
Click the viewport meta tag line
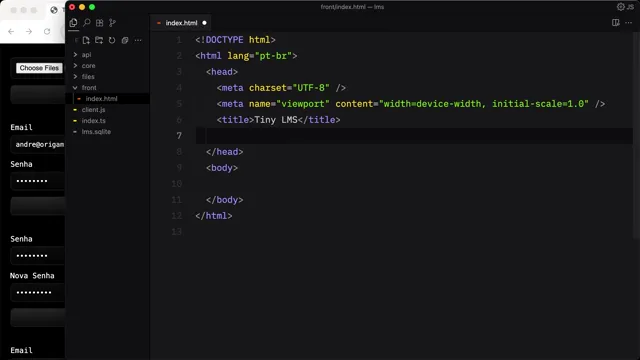tap(411, 104)
